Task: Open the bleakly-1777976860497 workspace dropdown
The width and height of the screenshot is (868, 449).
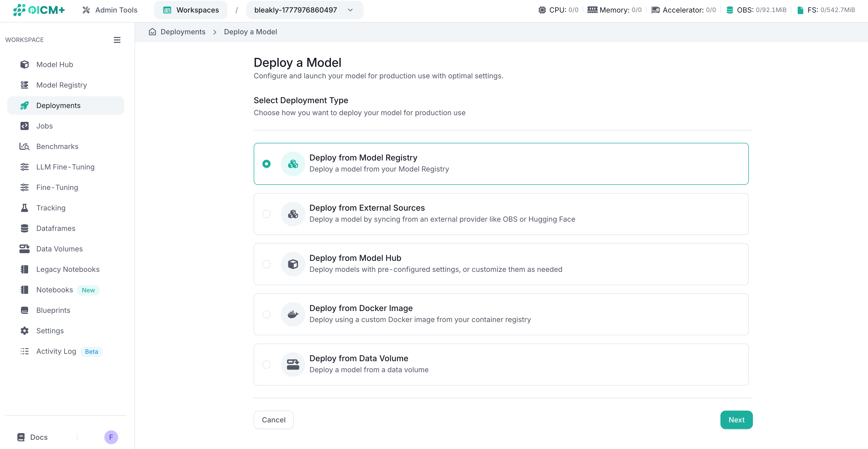Action: coord(305,10)
